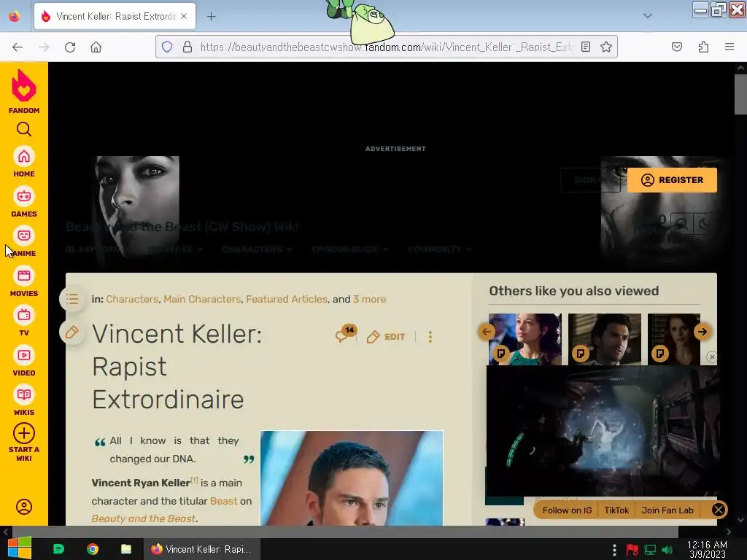The width and height of the screenshot is (747, 560).
Task: Open the TV section
Action: coord(24,322)
